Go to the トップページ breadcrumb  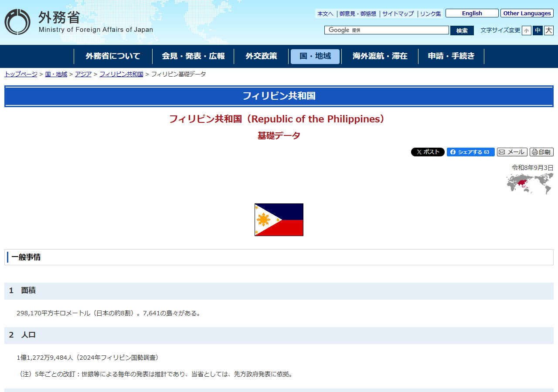[21, 74]
